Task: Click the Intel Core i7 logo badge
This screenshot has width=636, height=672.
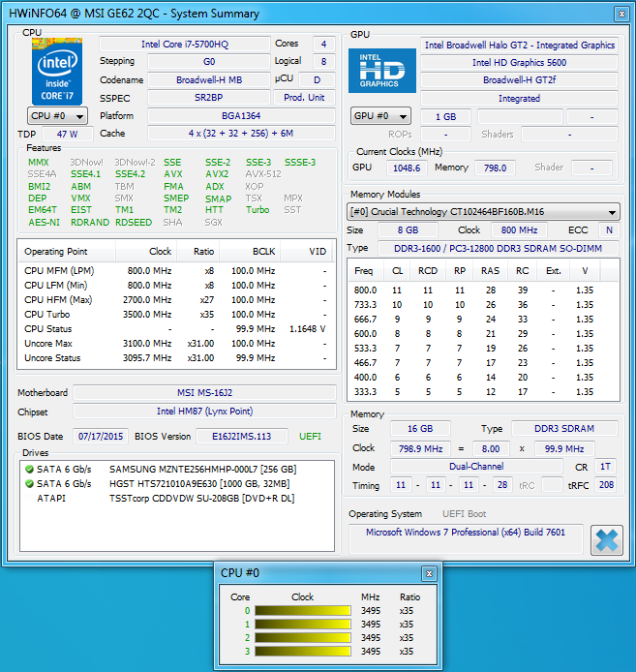Action: [x=57, y=71]
